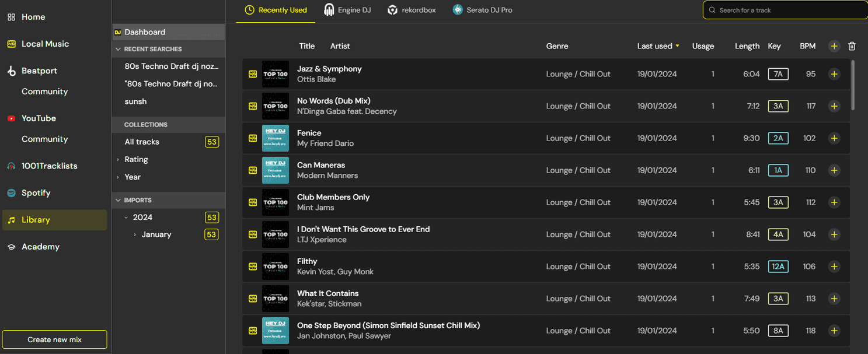Viewport: 868px width, 354px height.
Task: Collapse the Recent Searches section
Action: [118, 49]
